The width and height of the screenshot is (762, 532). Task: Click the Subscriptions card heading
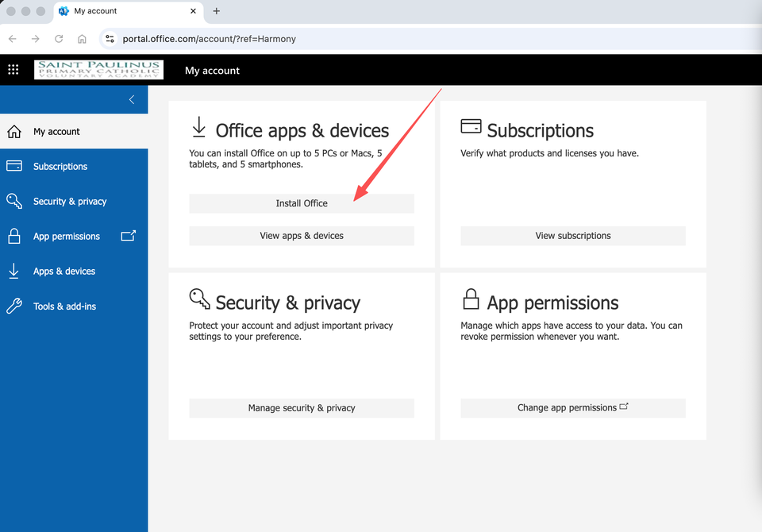point(540,131)
